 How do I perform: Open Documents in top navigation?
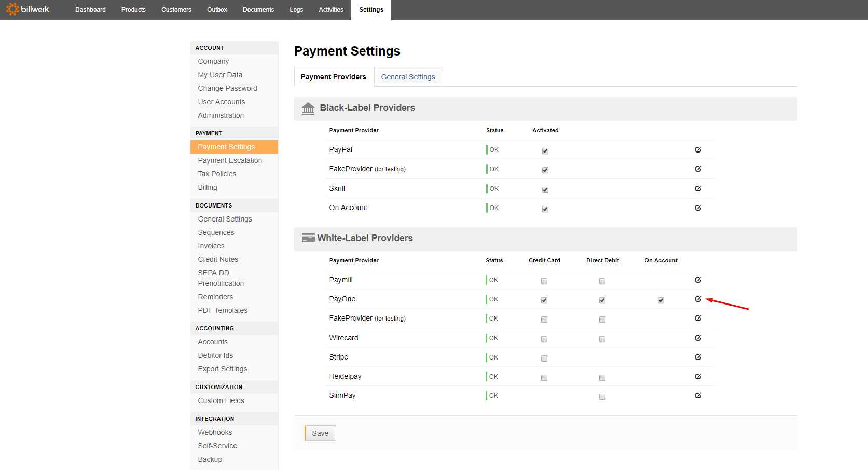258,10
